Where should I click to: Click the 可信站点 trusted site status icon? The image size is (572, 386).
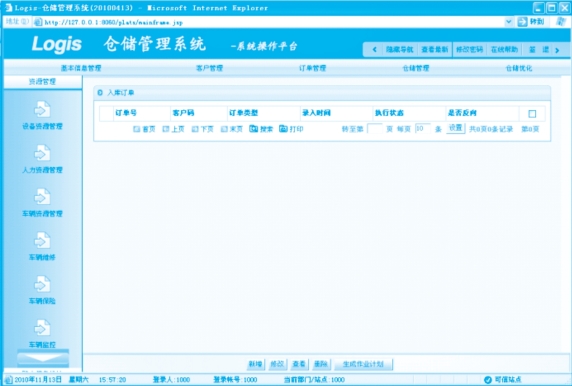pos(488,380)
